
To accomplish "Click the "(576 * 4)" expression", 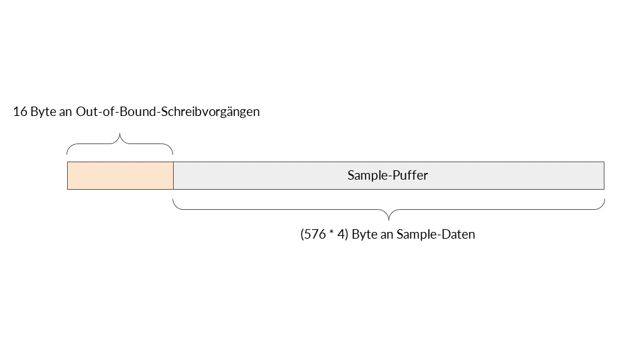I will pyautogui.click(x=325, y=235).
